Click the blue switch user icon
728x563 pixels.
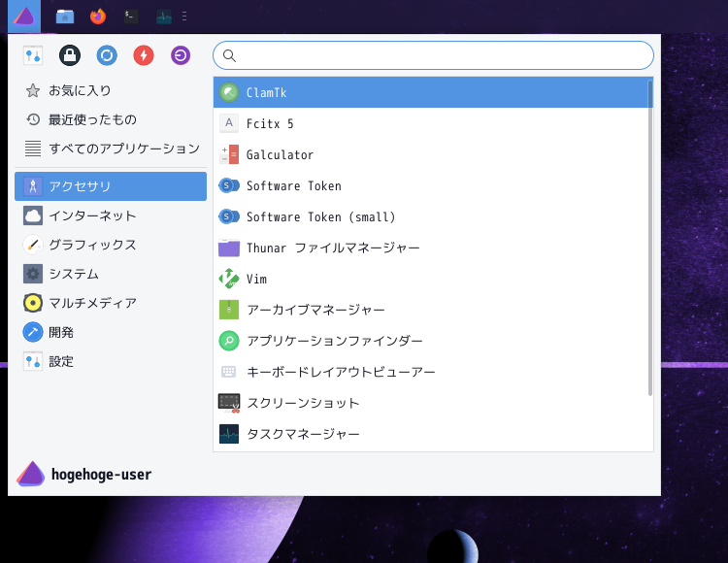[107, 55]
